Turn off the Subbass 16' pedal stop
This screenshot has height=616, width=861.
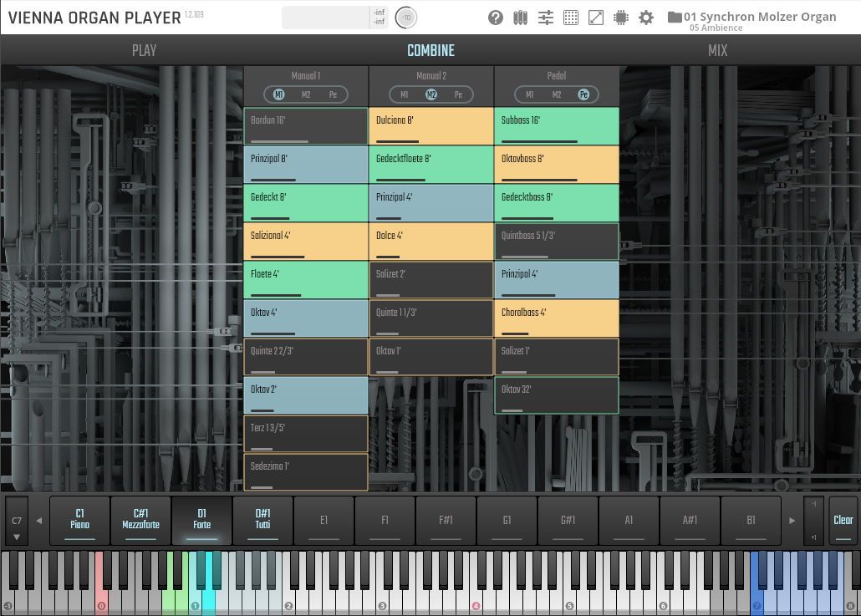[x=557, y=125]
